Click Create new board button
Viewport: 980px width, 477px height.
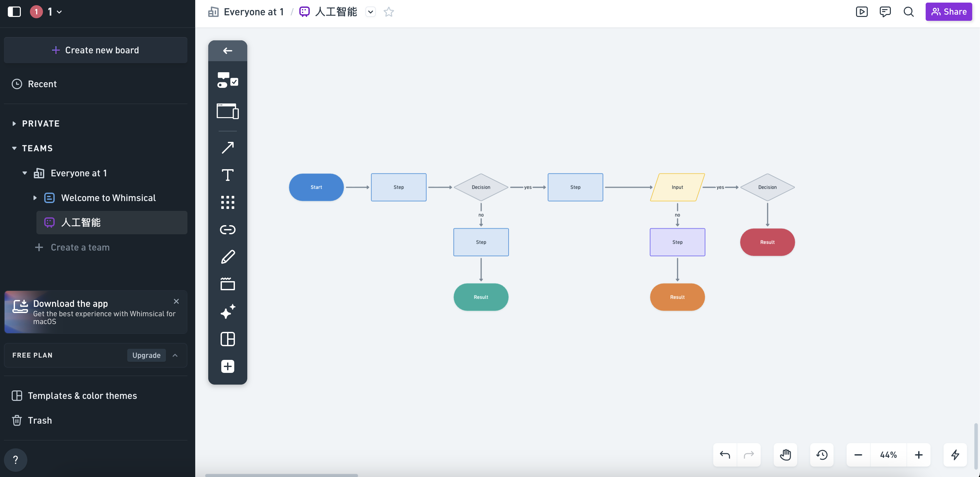[95, 50]
